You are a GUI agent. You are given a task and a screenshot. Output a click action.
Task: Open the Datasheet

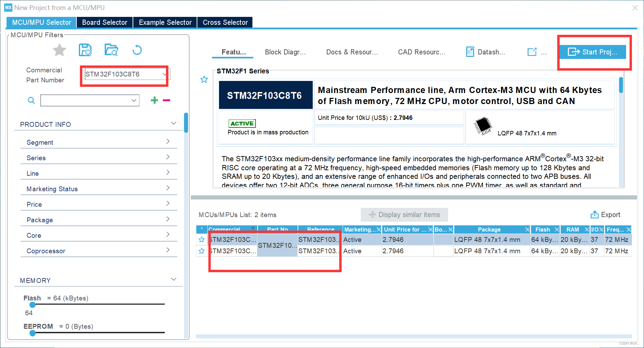pos(486,52)
